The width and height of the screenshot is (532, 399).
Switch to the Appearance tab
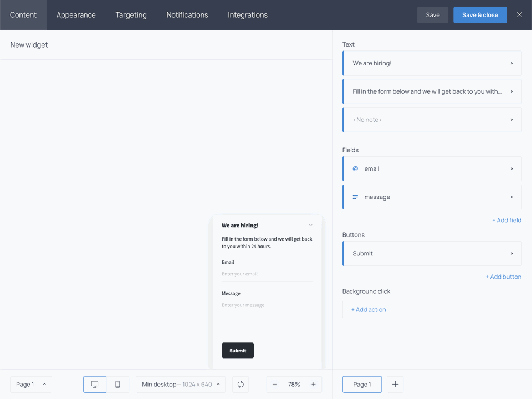76,15
